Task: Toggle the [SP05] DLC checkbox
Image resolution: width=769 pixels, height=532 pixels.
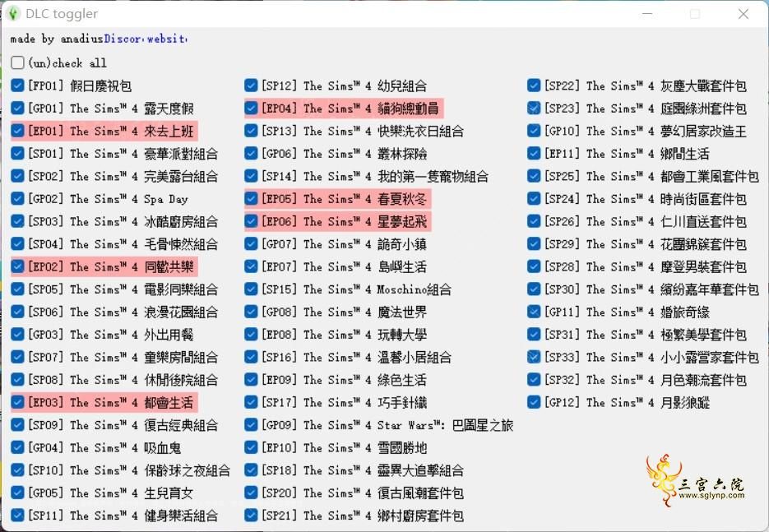Action: [x=17, y=289]
